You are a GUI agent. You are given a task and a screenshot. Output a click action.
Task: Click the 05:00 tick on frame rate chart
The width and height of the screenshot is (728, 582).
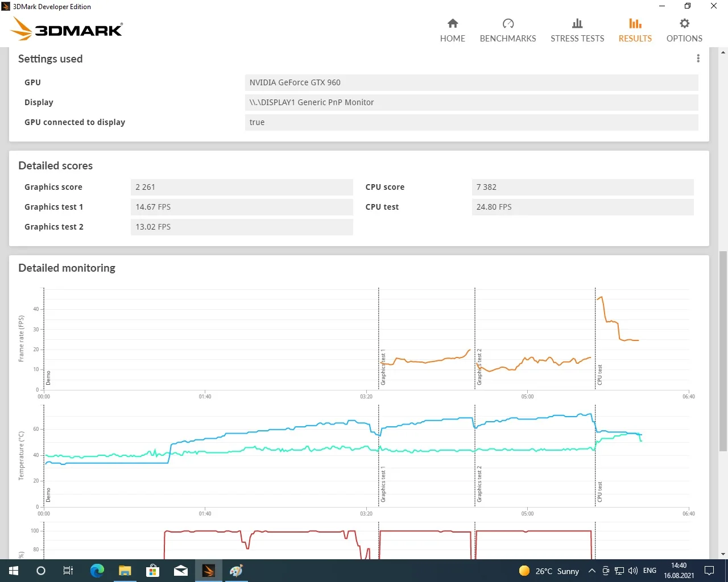(527, 397)
